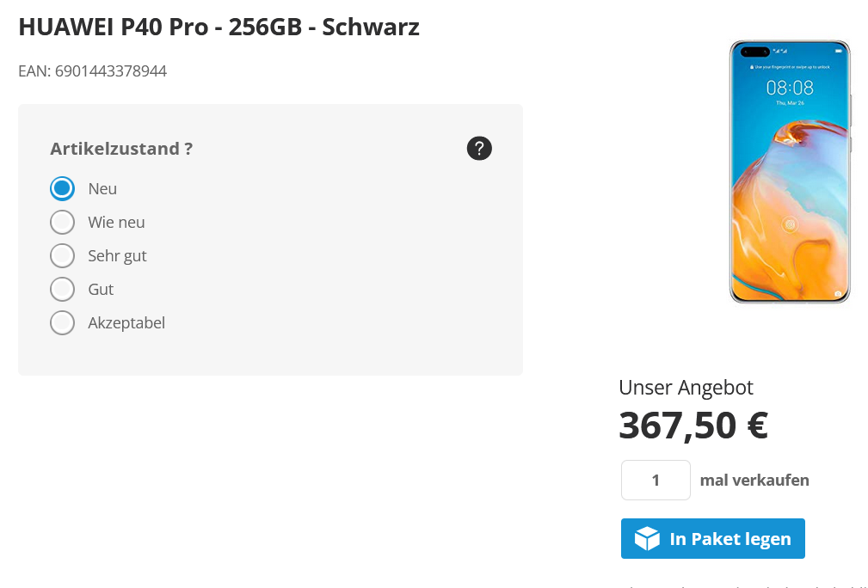The height and width of the screenshot is (588, 868).
Task: Click the package box icon in blue button
Action: tap(647, 538)
